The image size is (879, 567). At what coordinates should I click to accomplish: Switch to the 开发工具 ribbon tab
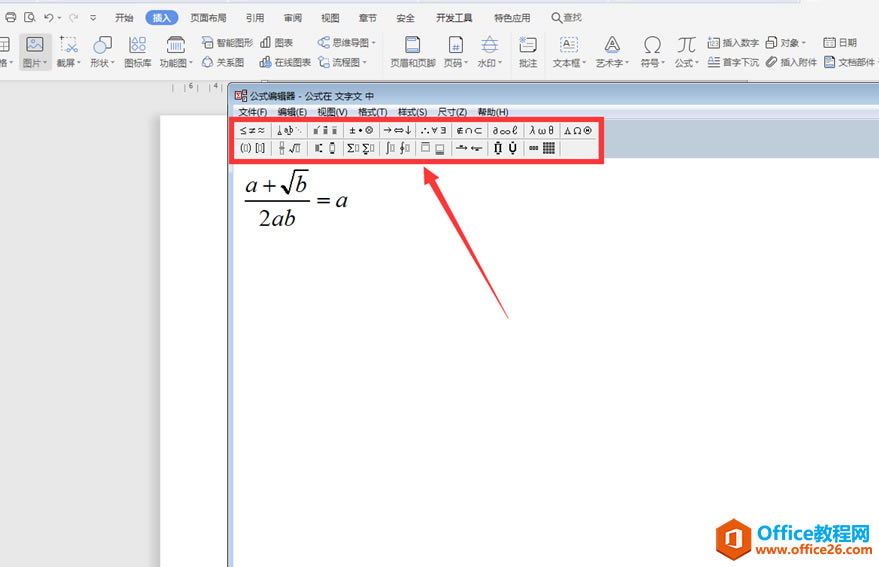(x=454, y=18)
